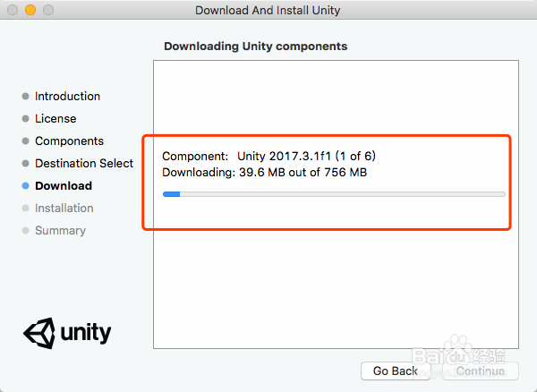This screenshot has height=392, width=537.
Task: Click the Download And Install Unity title
Action: (268, 10)
